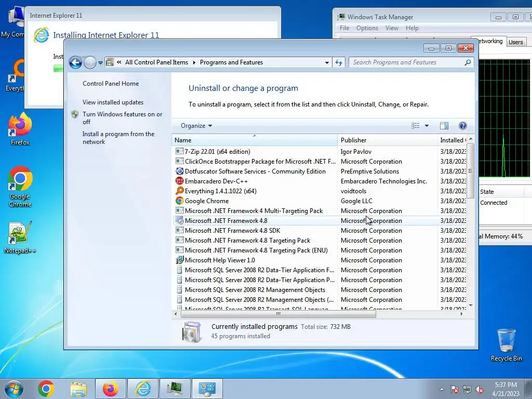Select the Embarcadero Dev-C++ icon

tap(179, 181)
